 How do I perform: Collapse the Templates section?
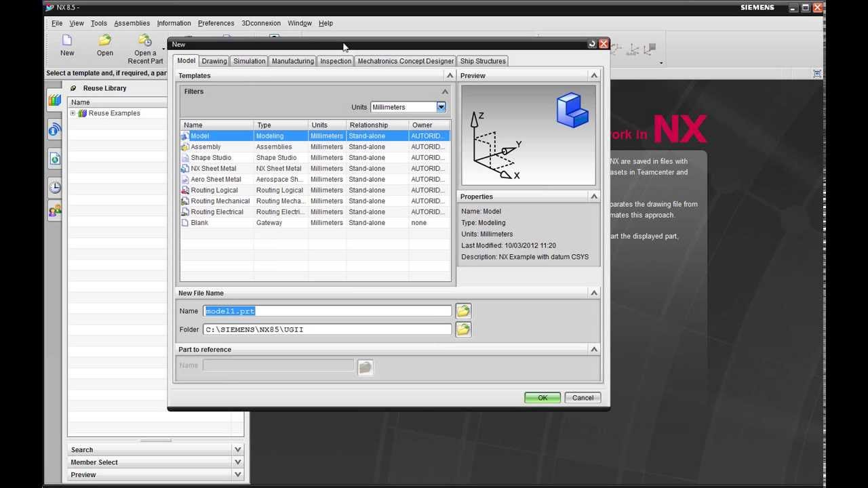coord(450,76)
